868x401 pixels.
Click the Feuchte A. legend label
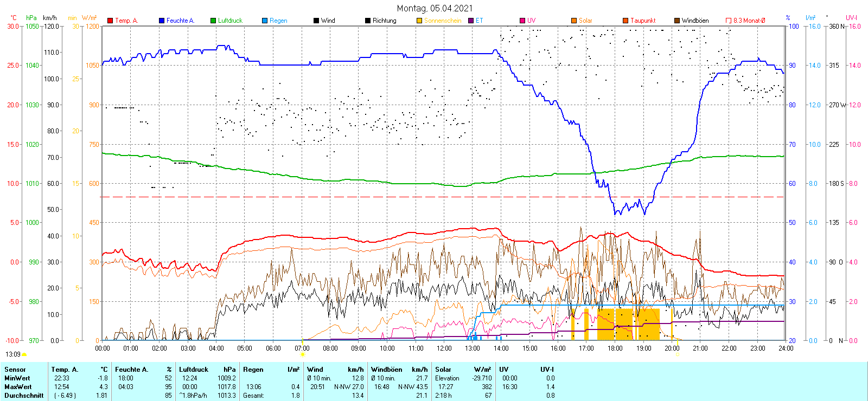(180, 21)
